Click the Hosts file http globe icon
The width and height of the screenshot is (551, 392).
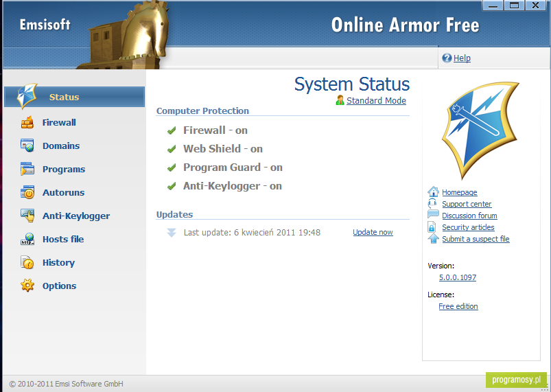coord(27,239)
